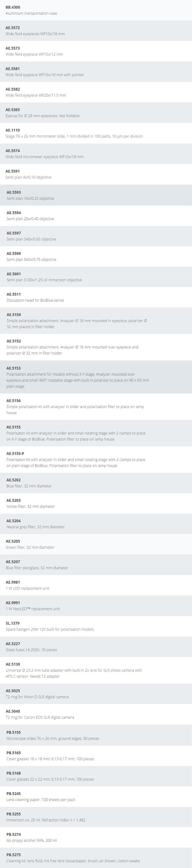Select the AE.5153 polarisation attachment row
The image size is (192, 868).
96,377
